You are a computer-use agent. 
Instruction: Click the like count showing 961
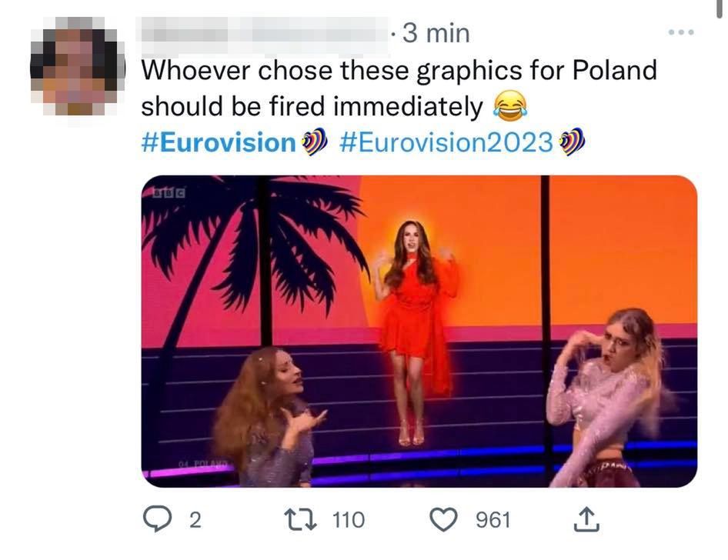click(493, 521)
